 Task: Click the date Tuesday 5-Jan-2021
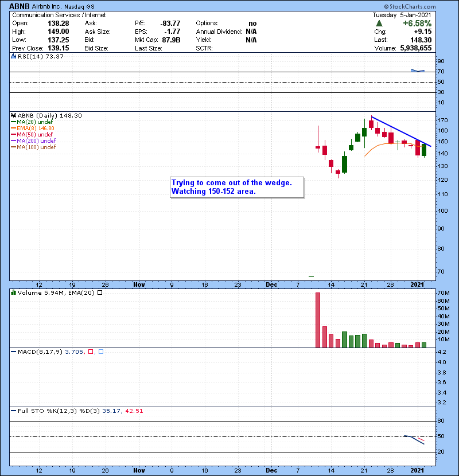[x=402, y=15]
